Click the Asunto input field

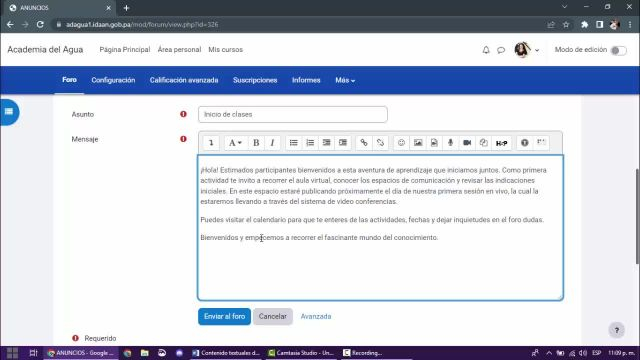[x=293, y=114]
